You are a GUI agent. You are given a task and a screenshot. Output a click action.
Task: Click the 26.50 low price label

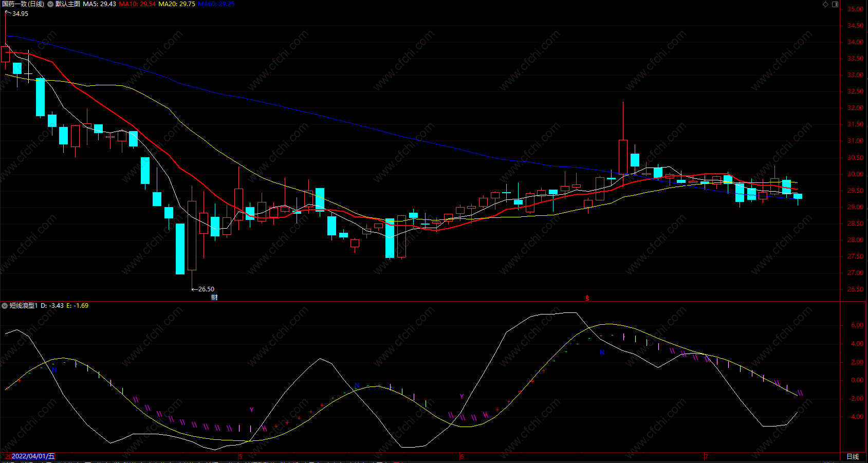(206, 289)
